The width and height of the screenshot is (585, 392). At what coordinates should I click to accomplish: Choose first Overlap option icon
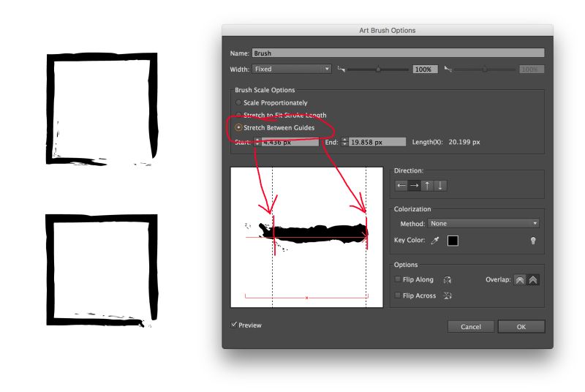point(520,279)
